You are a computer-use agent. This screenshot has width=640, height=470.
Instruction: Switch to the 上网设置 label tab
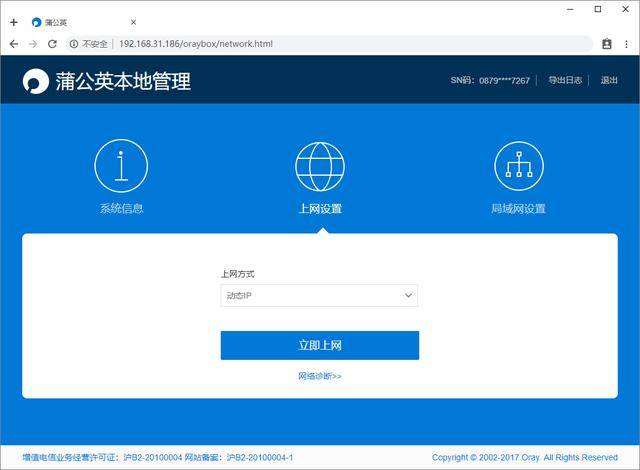click(x=320, y=208)
